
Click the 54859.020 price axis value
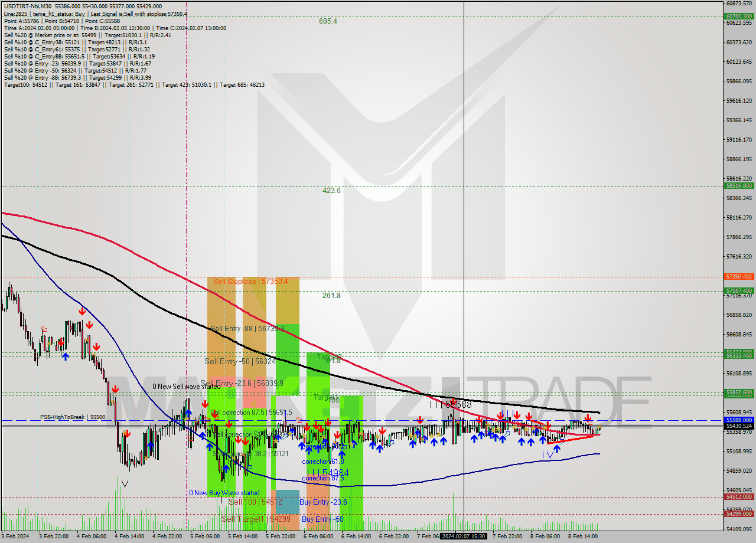click(x=739, y=470)
